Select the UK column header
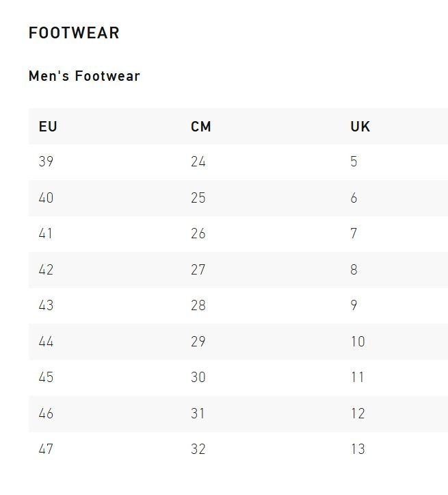 click(x=360, y=127)
